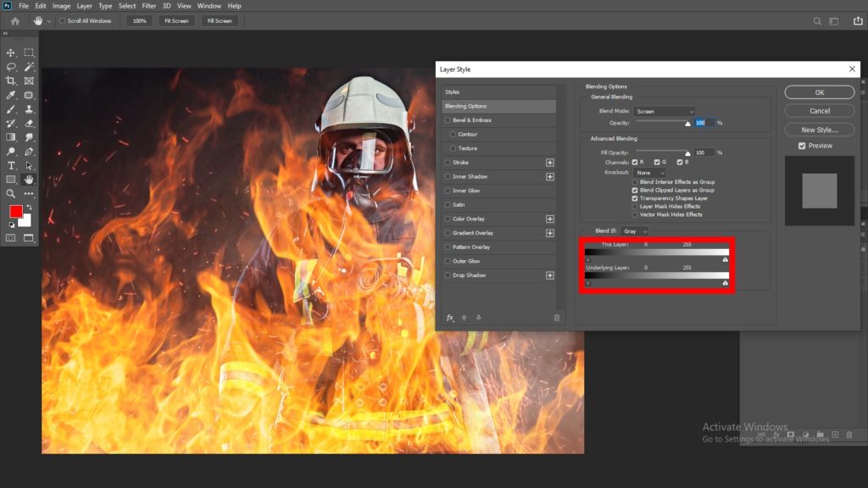Screen dimensions: 868x488
Task: Click the delete effect trash icon in Layer Style
Action: [x=556, y=318]
